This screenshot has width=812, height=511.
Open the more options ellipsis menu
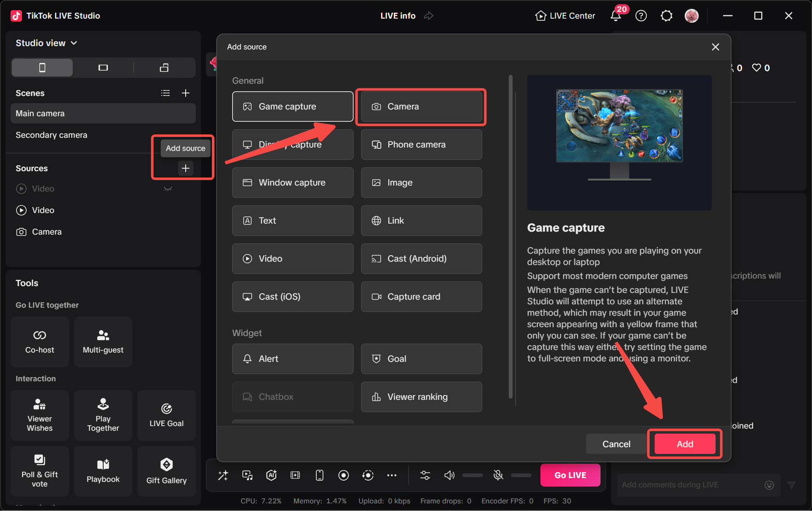[392, 475]
